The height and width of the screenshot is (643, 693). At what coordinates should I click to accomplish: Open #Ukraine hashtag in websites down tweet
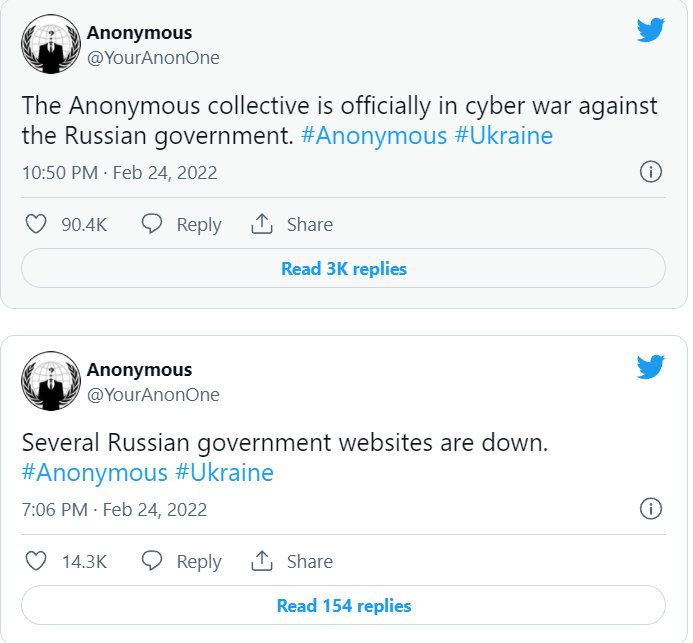coord(224,472)
